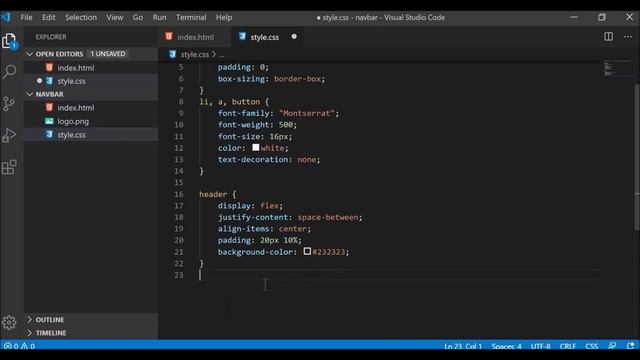Click 'border-box' value on line 6

tap(297, 79)
